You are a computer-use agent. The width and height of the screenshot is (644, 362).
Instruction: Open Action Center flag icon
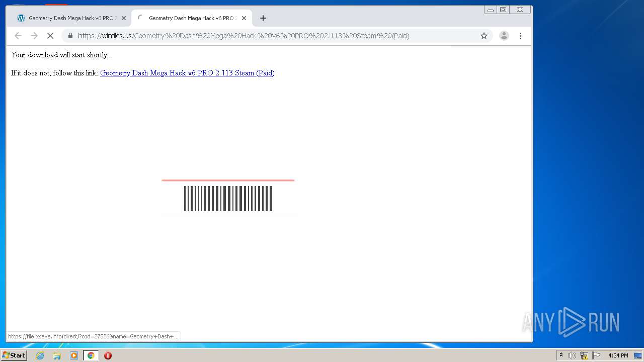tap(596, 355)
